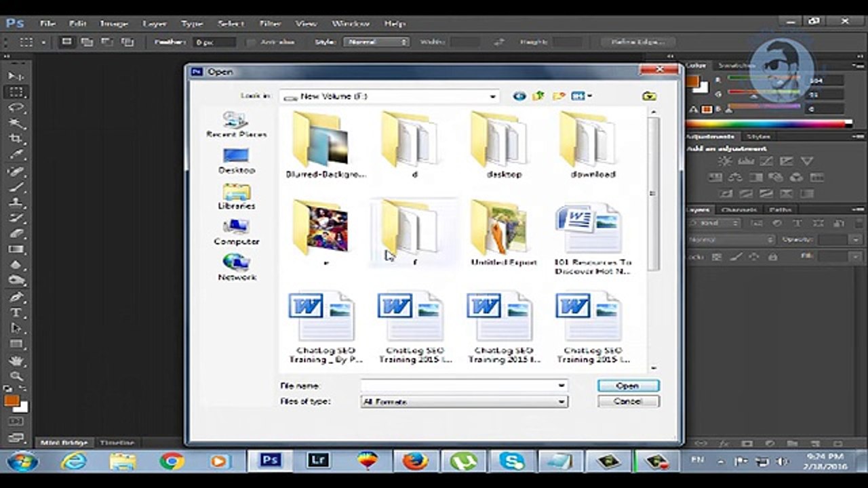Add Levels adjustment icon

pos(746,161)
